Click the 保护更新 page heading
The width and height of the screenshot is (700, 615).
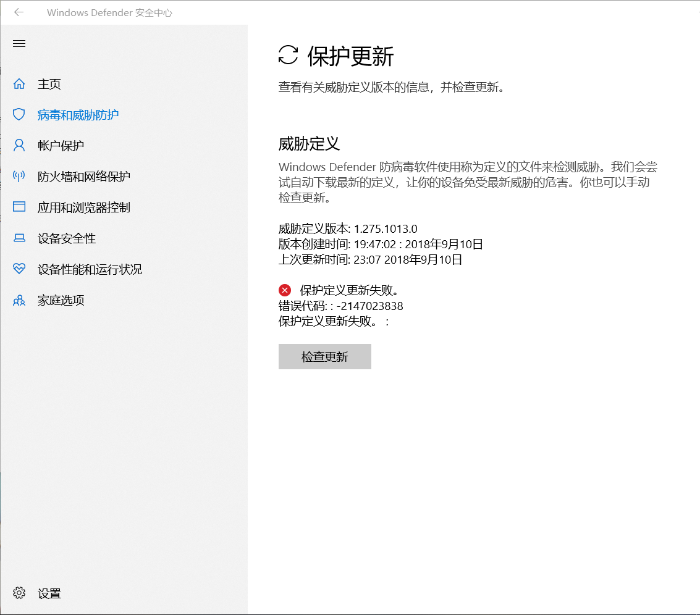coord(350,56)
